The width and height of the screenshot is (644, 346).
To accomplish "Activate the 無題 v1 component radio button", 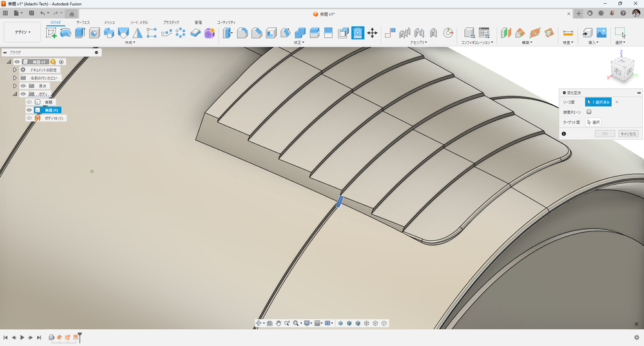I will tap(61, 62).
